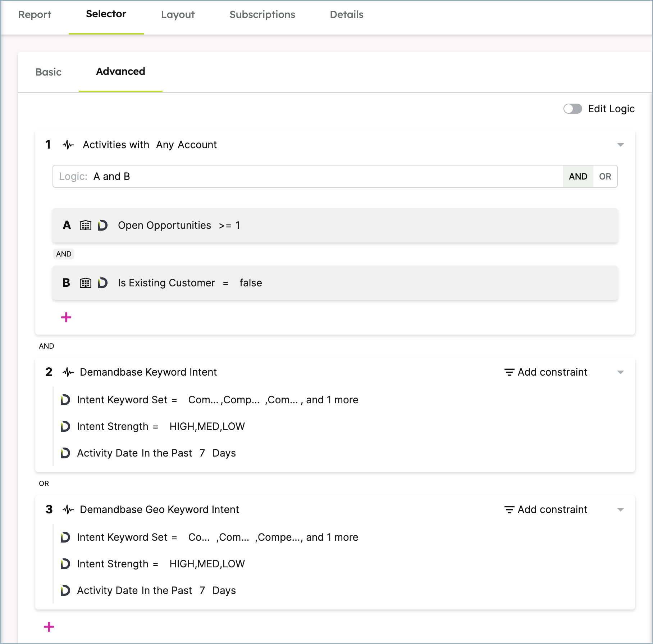Click D icon beside Intent Strength in block 3
This screenshot has height=644, width=653.
click(65, 564)
